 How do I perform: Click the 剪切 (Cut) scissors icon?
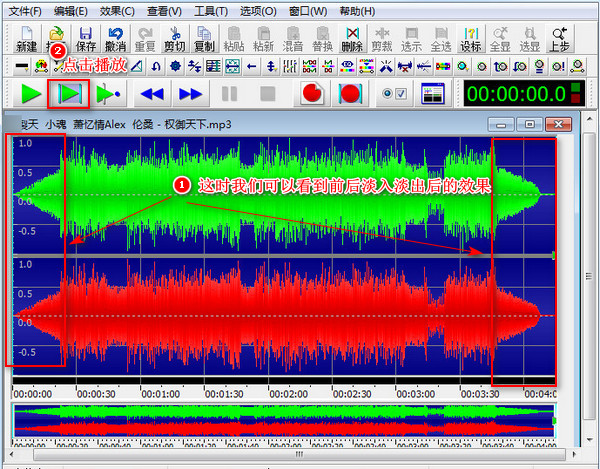[175, 39]
